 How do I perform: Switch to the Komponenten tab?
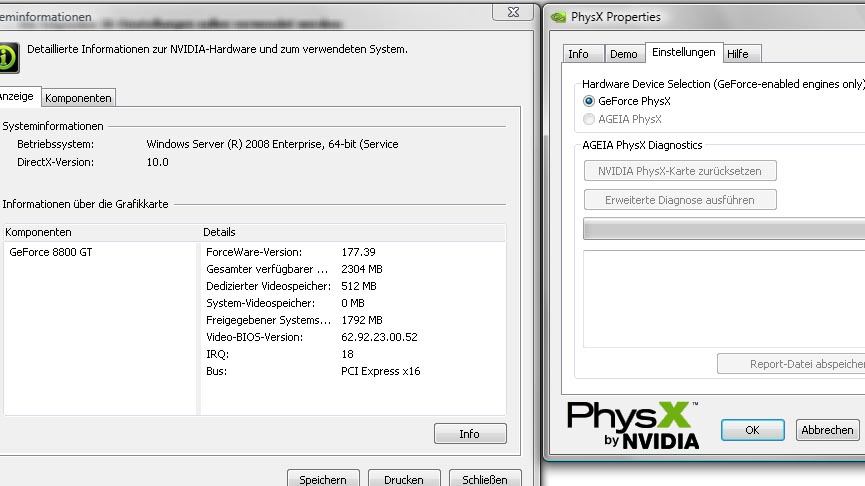(x=78, y=98)
